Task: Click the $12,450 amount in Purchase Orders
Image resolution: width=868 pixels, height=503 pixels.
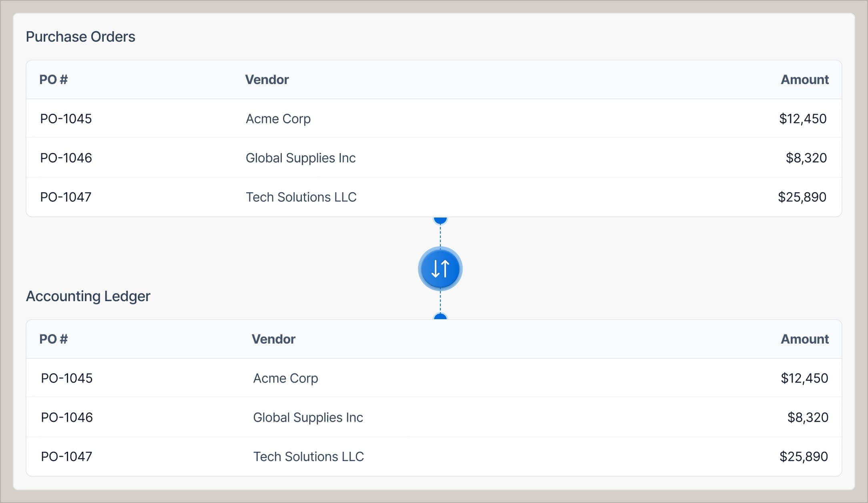Action: [x=802, y=119]
